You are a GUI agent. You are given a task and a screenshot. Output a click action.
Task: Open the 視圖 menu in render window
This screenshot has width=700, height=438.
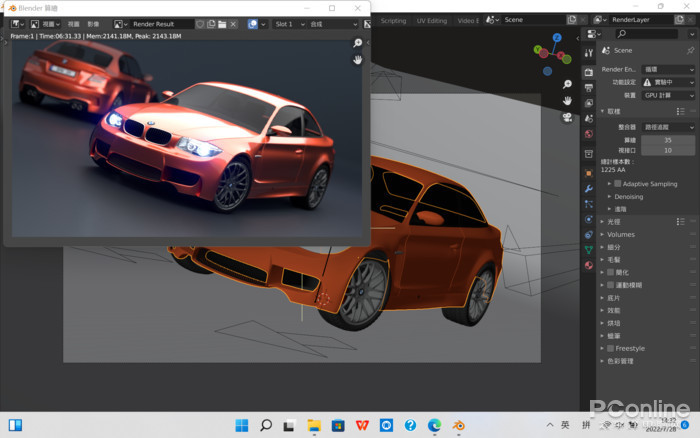click(73, 24)
